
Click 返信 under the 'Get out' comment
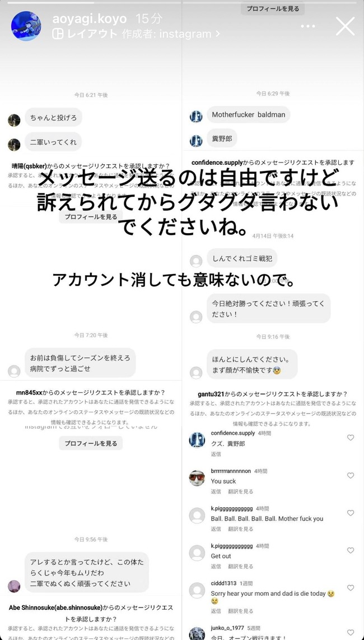(216, 566)
